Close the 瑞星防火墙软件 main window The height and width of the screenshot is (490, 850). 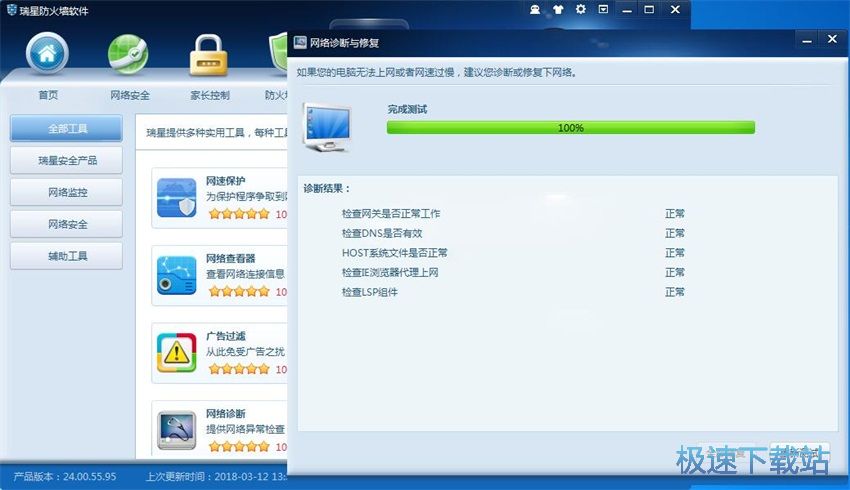coord(675,10)
